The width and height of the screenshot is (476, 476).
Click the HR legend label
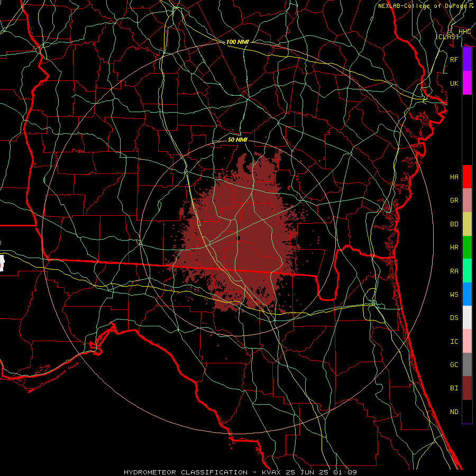tap(454, 248)
